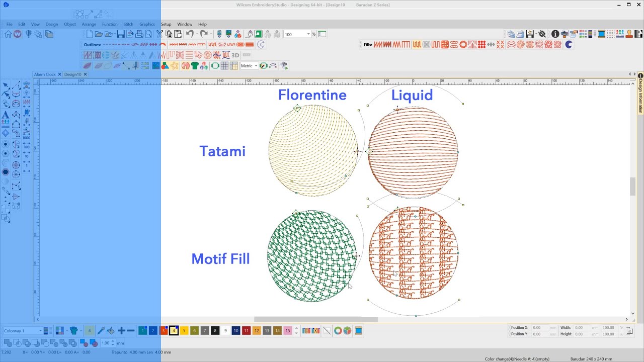Close the Alarm Clock tab

coord(59,74)
